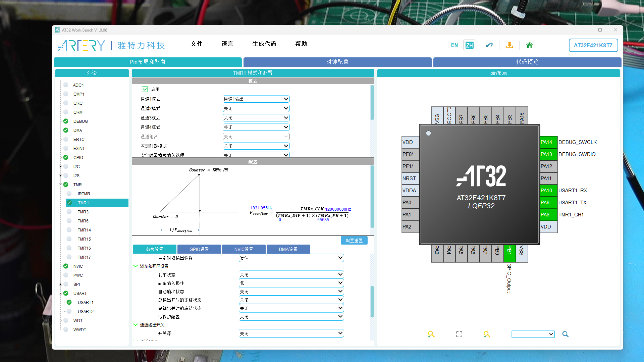Click pin PA13 on the chip
644x362 pixels.
(549, 154)
